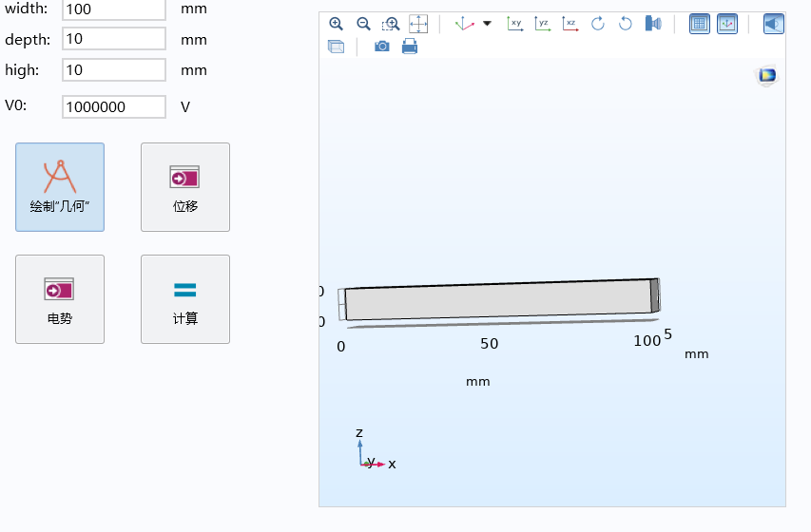The image size is (811, 532).
Task: Click the printer icon to print graphics
Action: (410, 47)
